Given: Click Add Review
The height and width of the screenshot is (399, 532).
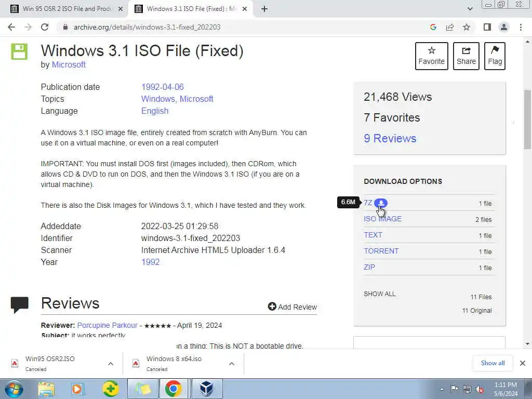Looking at the screenshot, I should click(x=292, y=307).
